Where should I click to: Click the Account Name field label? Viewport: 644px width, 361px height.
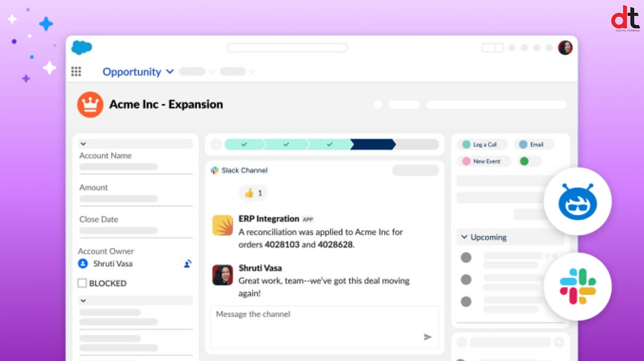pyautogui.click(x=105, y=156)
